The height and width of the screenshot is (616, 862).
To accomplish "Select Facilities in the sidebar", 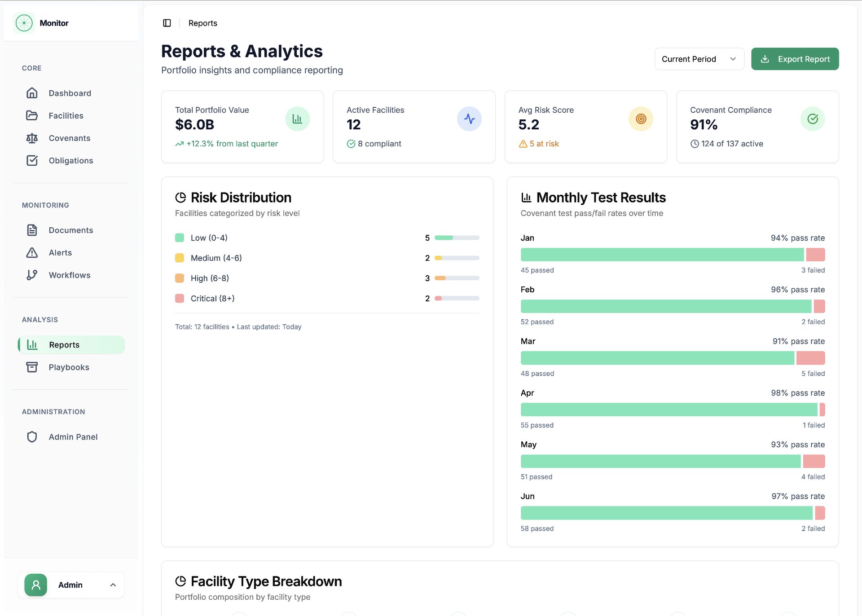I will coord(66,115).
